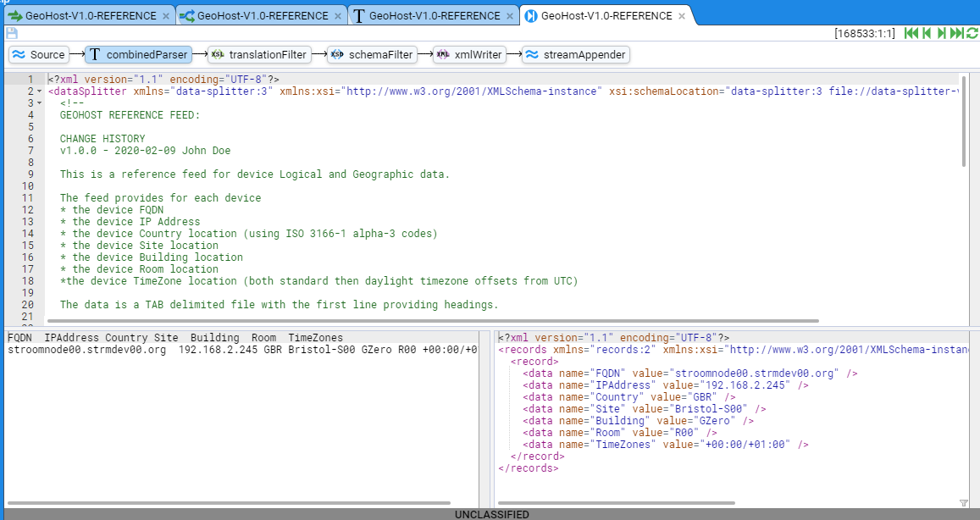Viewport: 980px width, 520px height.
Task: Select the Source pipeline element
Action: (39, 55)
